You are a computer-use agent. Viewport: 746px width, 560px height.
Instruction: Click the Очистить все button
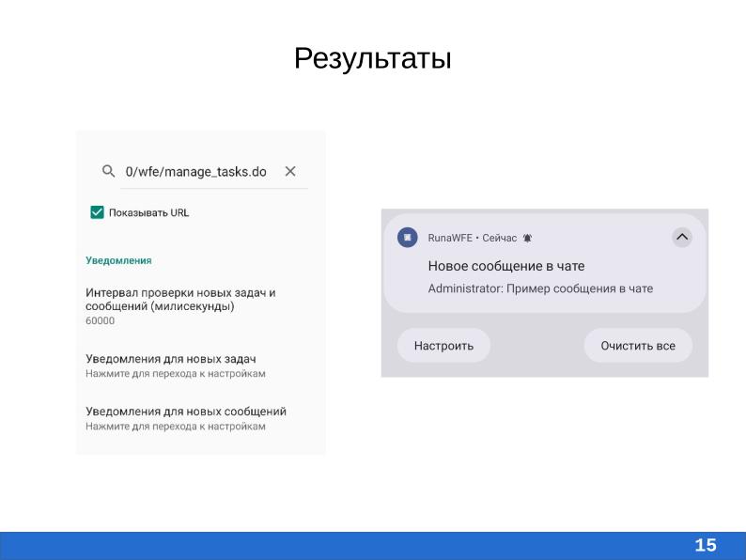[x=638, y=346]
